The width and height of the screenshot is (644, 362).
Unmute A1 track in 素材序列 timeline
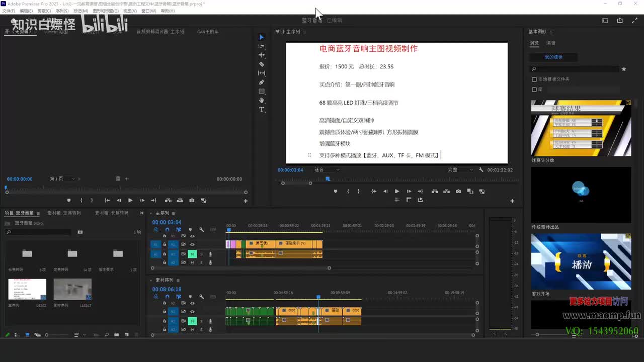(192, 321)
